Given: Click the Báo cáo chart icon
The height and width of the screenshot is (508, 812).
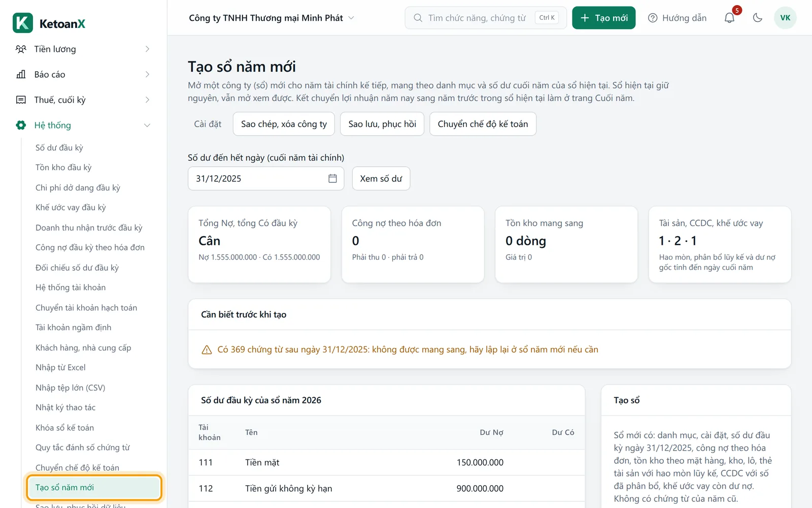Looking at the screenshot, I should [21, 74].
